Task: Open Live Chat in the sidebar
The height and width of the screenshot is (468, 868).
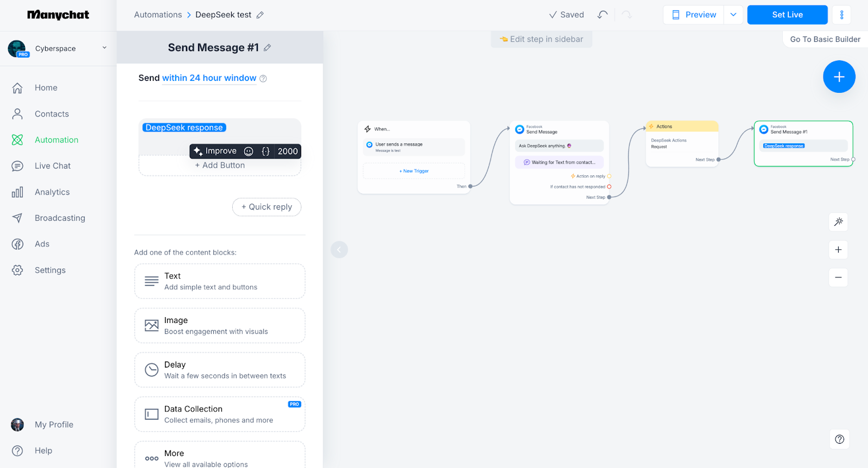Action: click(x=53, y=166)
